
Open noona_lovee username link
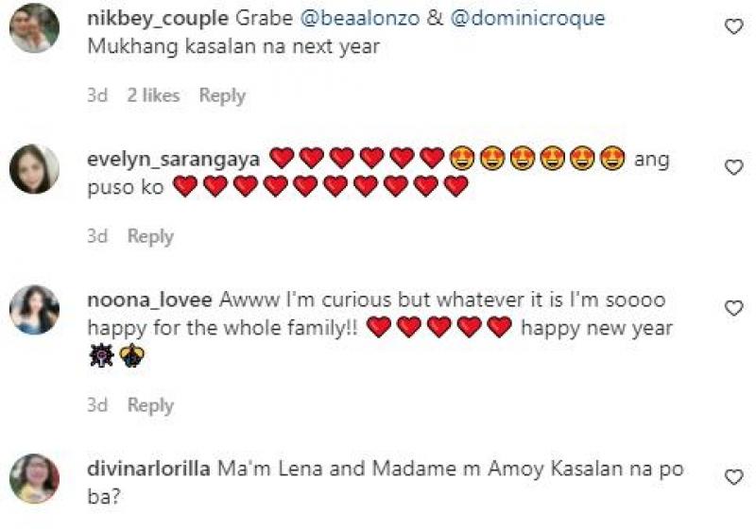pos(149,300)
